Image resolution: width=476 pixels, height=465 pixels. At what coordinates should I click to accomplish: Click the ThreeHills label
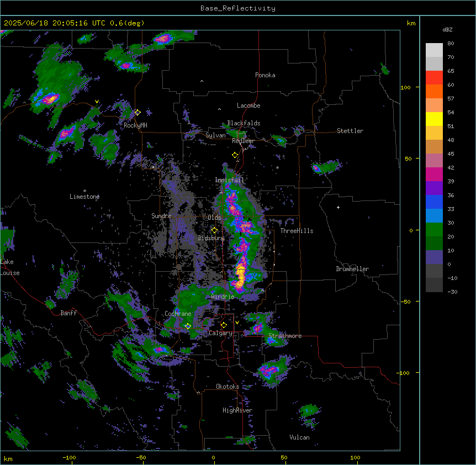click(297, 231)
